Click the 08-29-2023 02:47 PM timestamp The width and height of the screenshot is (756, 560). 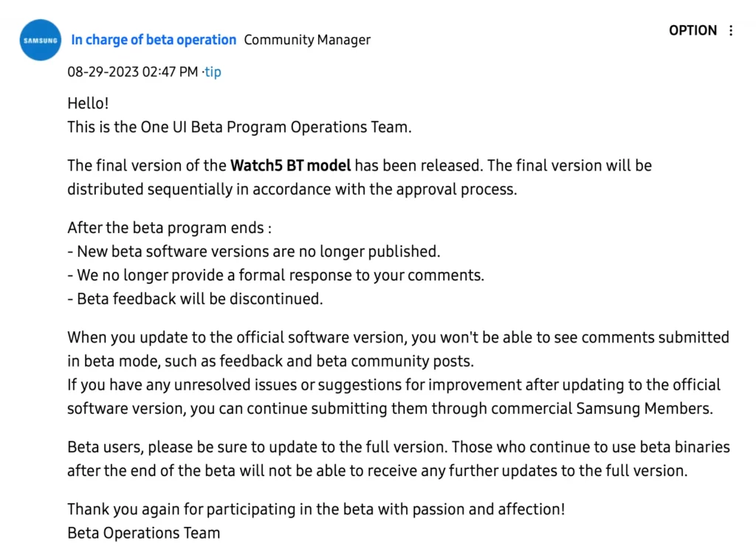133,72
